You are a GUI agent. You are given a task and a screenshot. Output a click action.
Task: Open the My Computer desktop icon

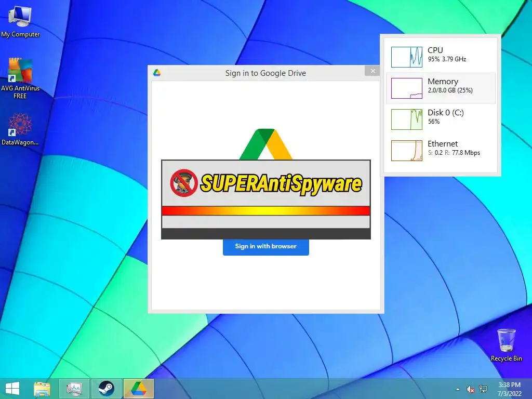click(20, 21)
